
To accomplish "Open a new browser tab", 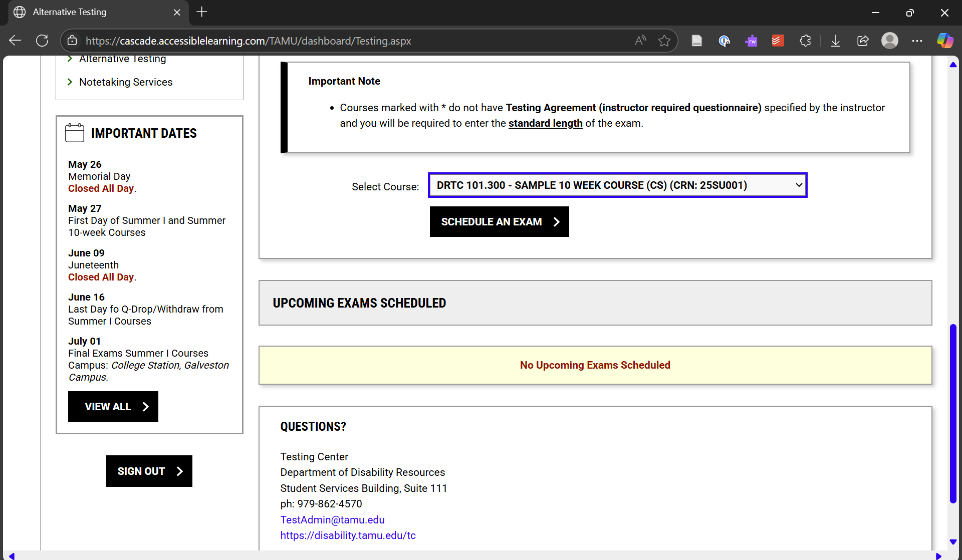I will (x=202, y=12).
